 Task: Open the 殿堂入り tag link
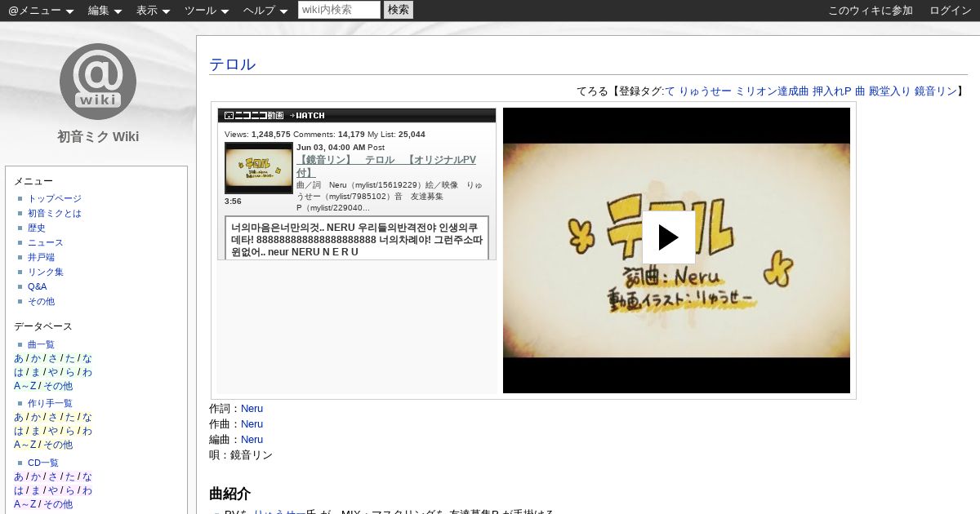[x=889, y=91]
